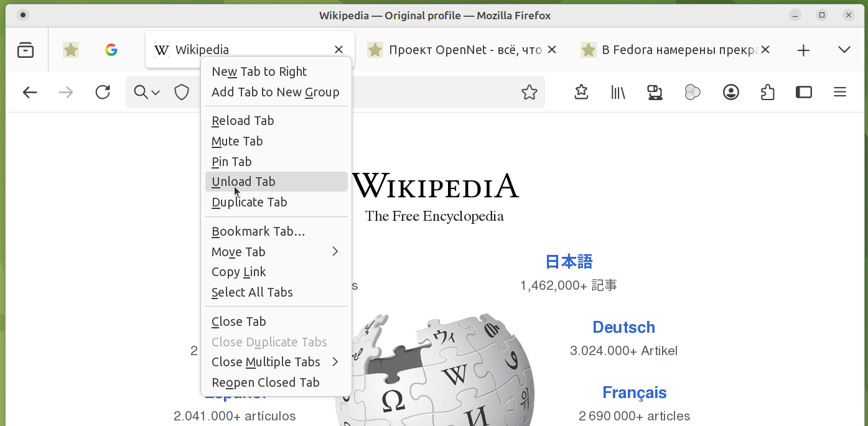Choose Copy Link menu entry
The image size is (868, 426).
(x=276, y=272)
